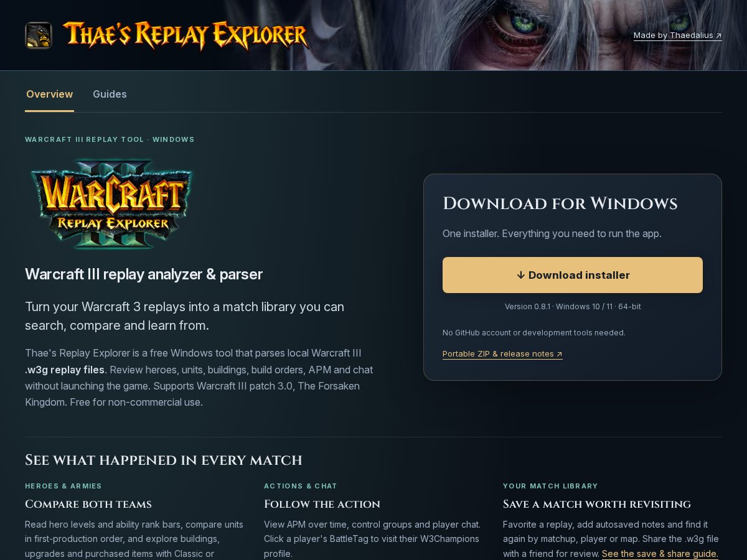Image resolution: width=747 pixels, height=560 pixels.
Task: Click the Download for Windows heading
Action: (560, 204)
